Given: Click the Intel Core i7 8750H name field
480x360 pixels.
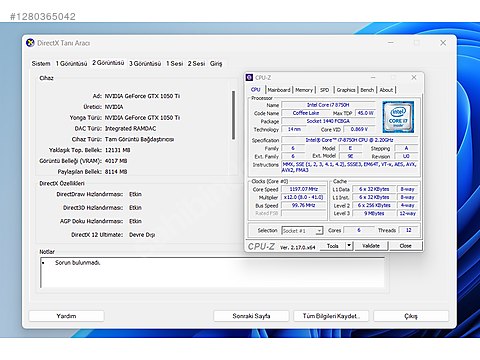Looking at the screenshot, I should 328,105.
